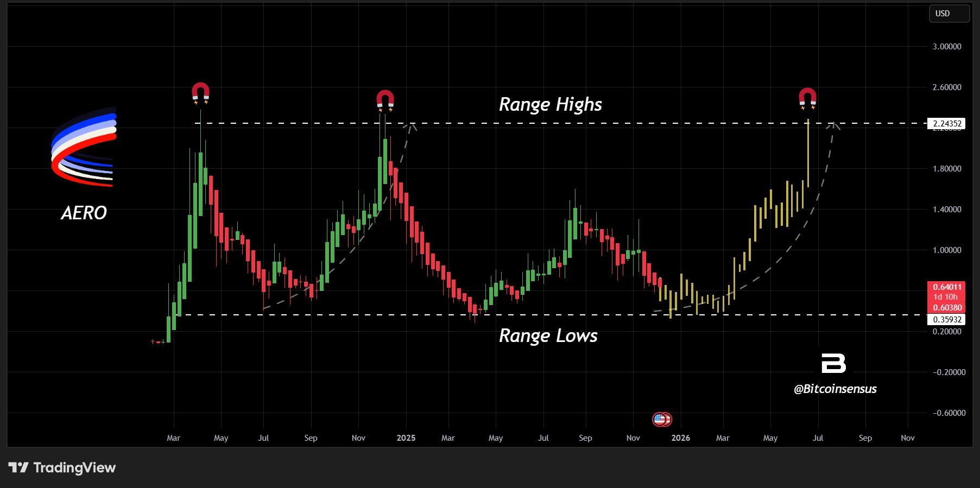The image size is (980, 488).
Task: Click the 3.00000 price scale value
Action: point(947,47)
